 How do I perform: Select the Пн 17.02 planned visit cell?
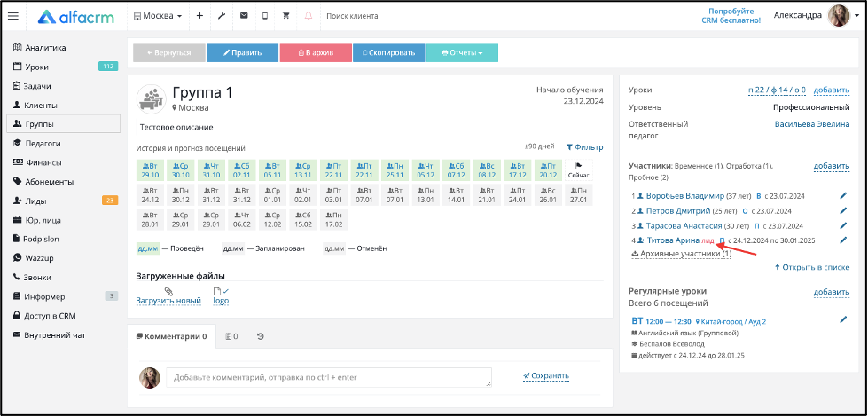tap(333, 220)
